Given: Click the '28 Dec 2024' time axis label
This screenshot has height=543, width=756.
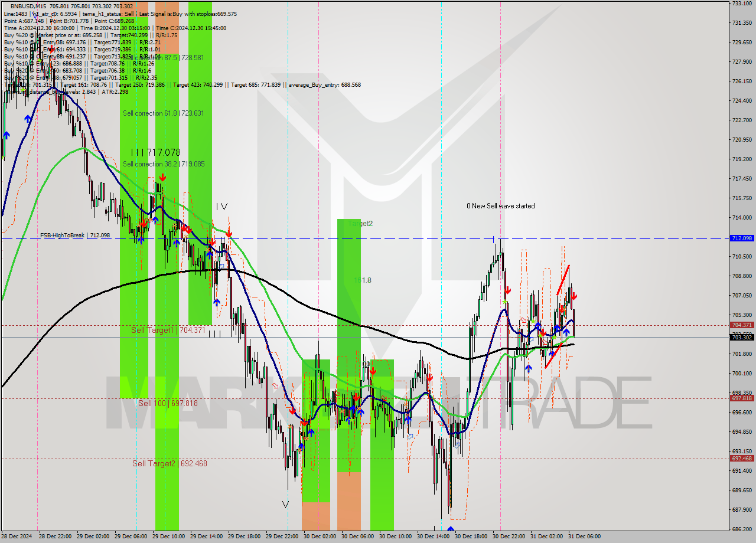Looking at the screenshot, I should (17, 537).
